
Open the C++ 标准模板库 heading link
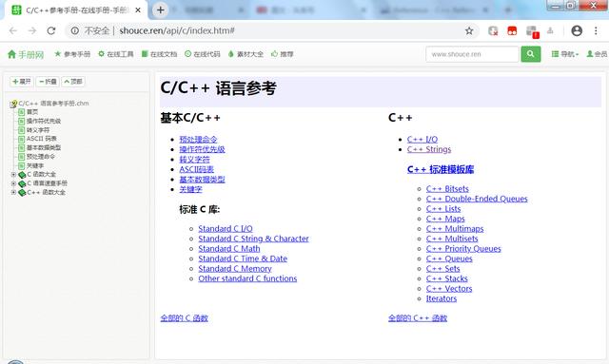[441, 169]
